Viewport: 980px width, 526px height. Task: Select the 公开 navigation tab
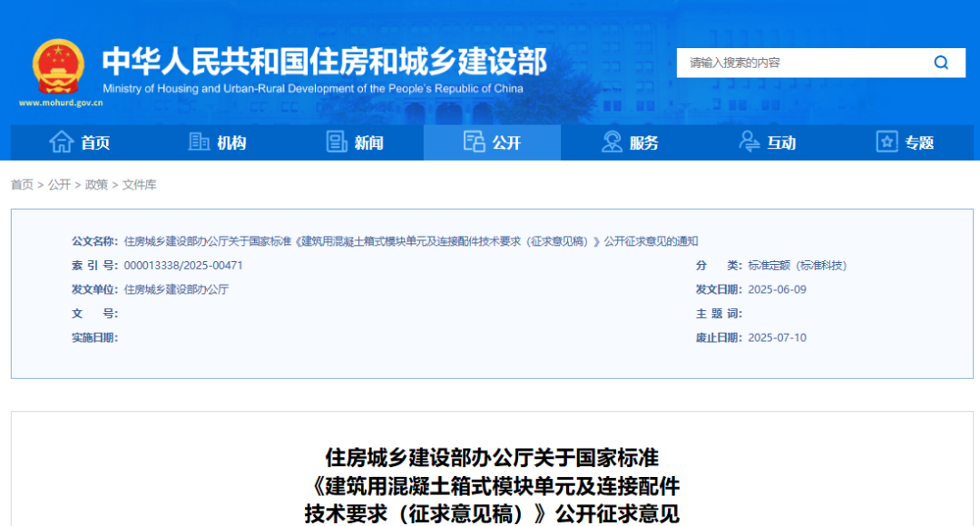[492, 142]
